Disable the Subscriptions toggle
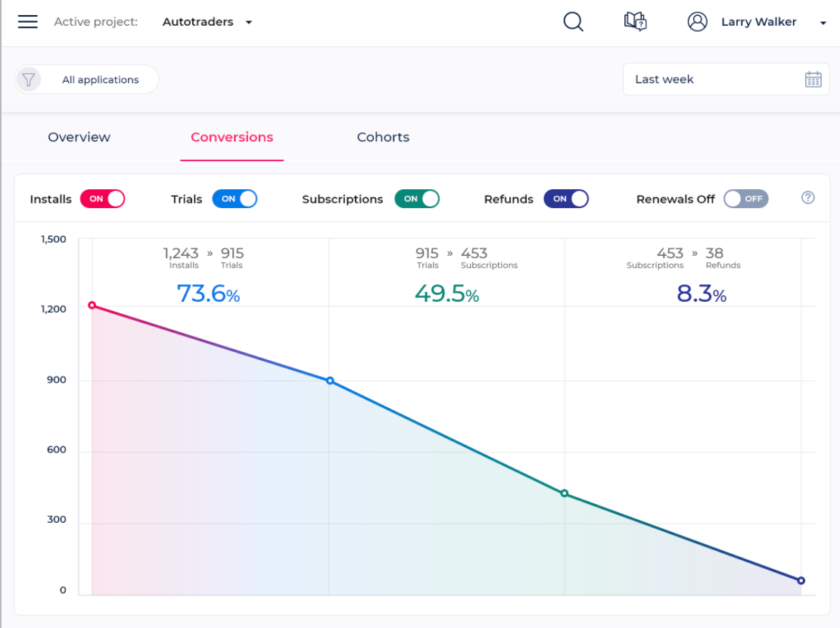The height and width of the screenshot is (628, 840). click(417, 198)
